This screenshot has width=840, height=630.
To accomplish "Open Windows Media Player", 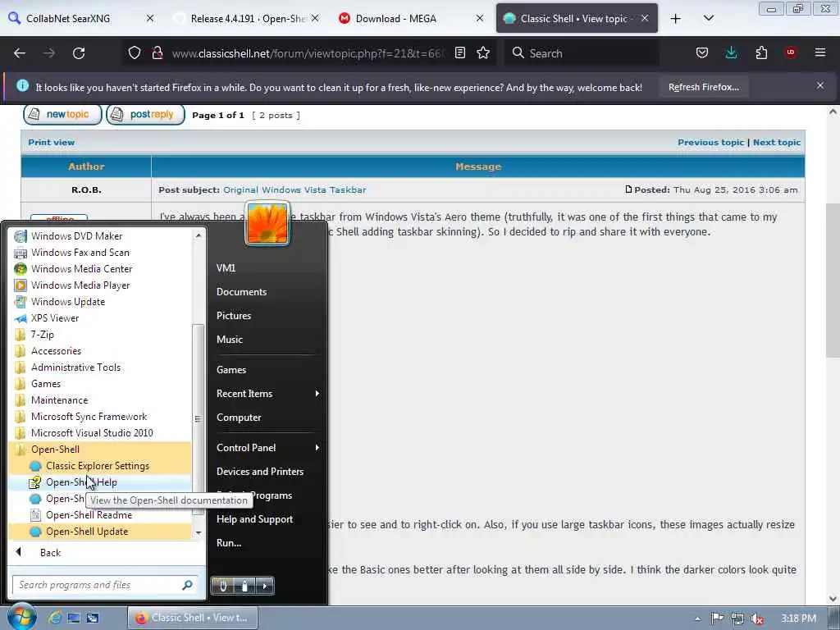I will (100, 285).
